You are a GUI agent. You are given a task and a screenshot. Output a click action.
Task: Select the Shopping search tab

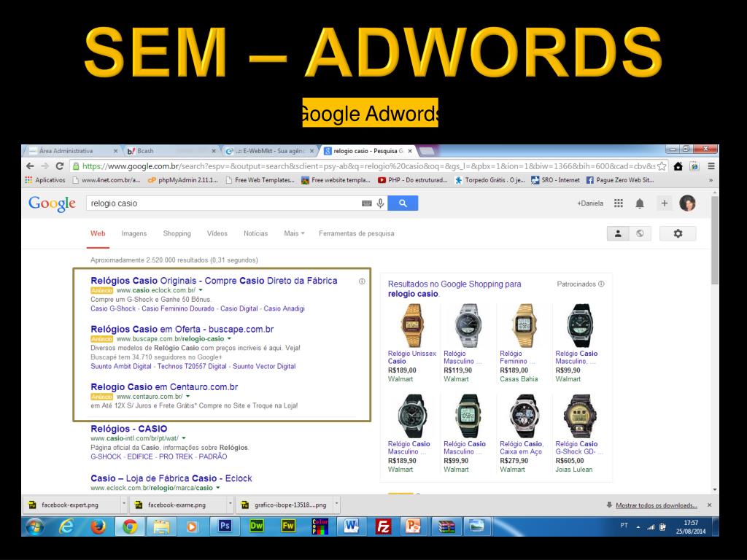tap(177, 233)
